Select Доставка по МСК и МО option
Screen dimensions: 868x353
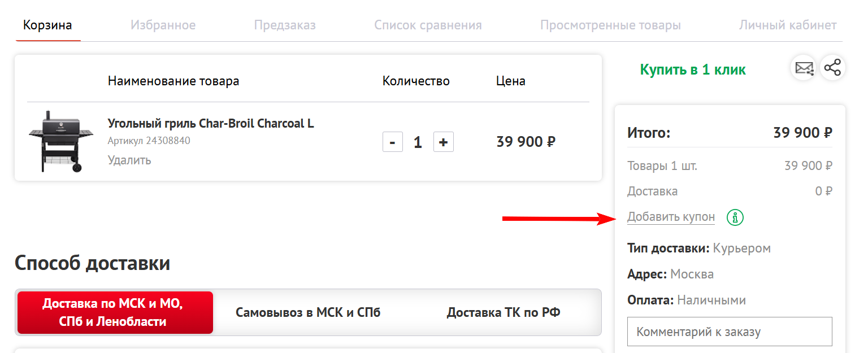[x=115, y=313]
